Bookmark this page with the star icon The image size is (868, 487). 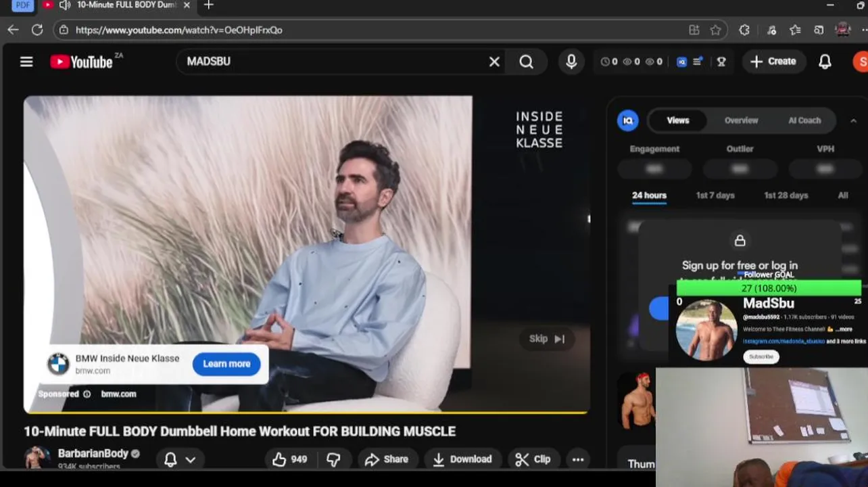click(x=715, y=30)
